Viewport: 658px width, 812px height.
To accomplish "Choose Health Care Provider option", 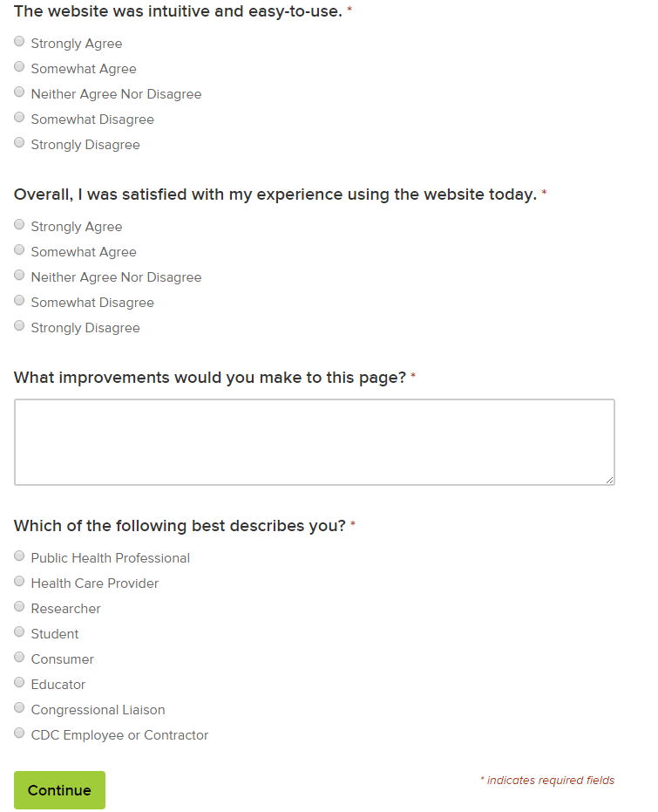I will click(x=19, y=582).
